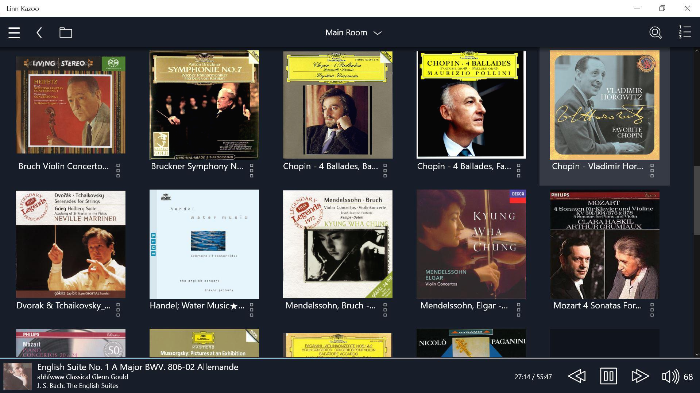Click the search magnifier icon
This screenshot has height=393, width=700.
(655, 33)
